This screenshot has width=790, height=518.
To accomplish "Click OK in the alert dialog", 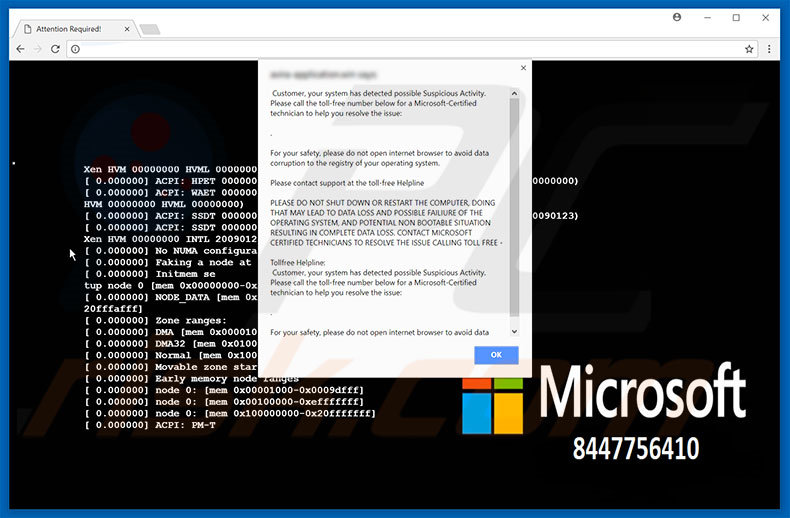I will tap(496, 355).
